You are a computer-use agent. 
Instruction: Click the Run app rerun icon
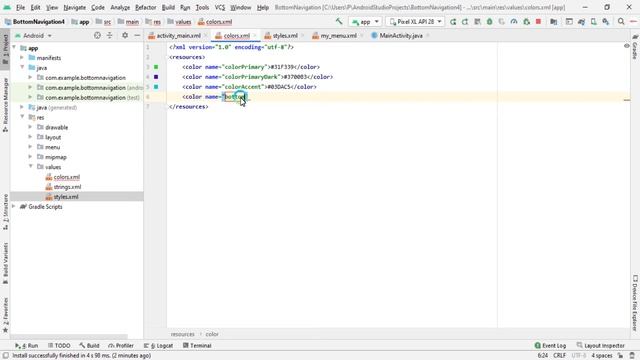[x=453, y=22]
